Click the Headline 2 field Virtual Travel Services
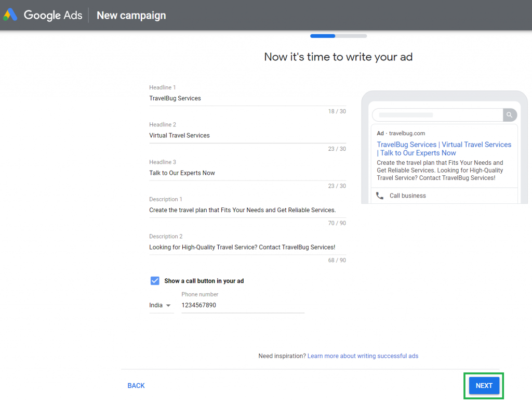This screenshot has width=532, height=402. 247,135
